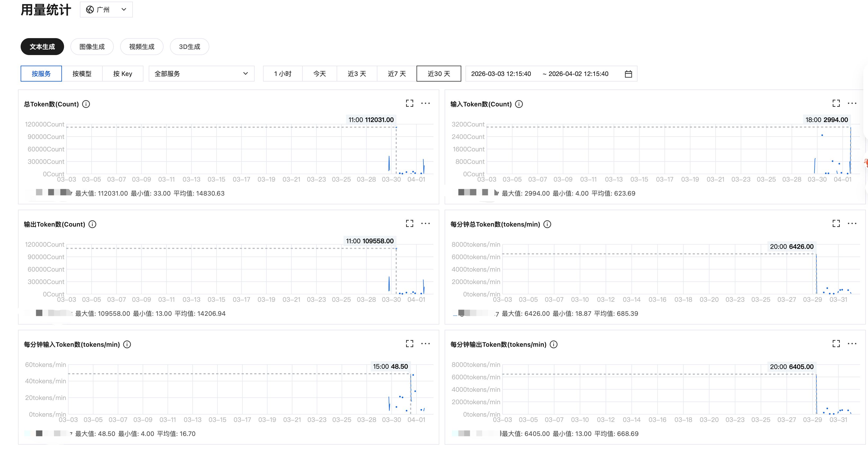Select the 按服务 grouping option
Viewport: 868px width, 450px height.
click(41, 74)
